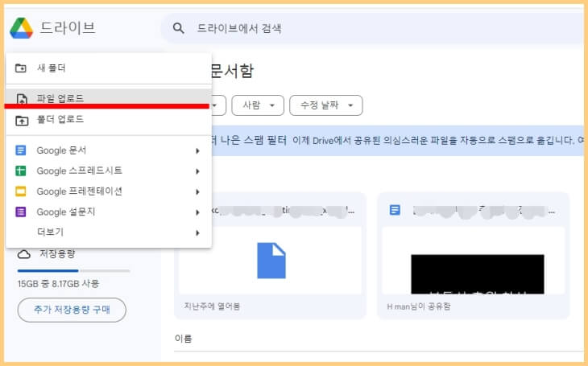The width and height of the screenshot is (588, 366).
Task: Open the 사람 filter dropdown
Action: pos(258,105)
